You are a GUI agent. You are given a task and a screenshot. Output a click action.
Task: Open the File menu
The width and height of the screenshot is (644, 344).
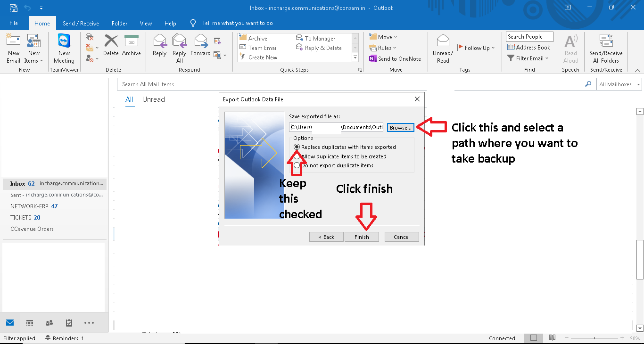(14, 23)
